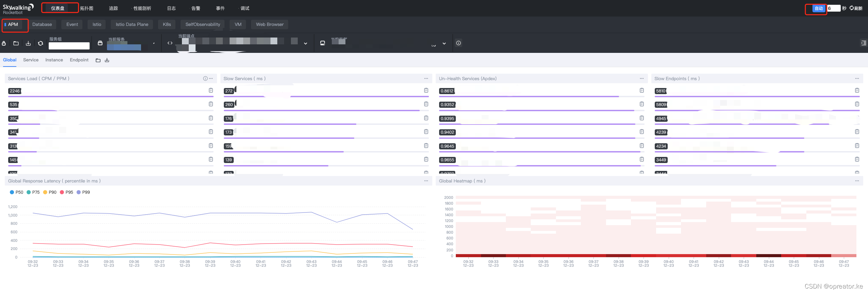The width and height of the screenshot is (868, 293).
Task: Toggle the P50 series in the legend
Action: pos(16,192)
